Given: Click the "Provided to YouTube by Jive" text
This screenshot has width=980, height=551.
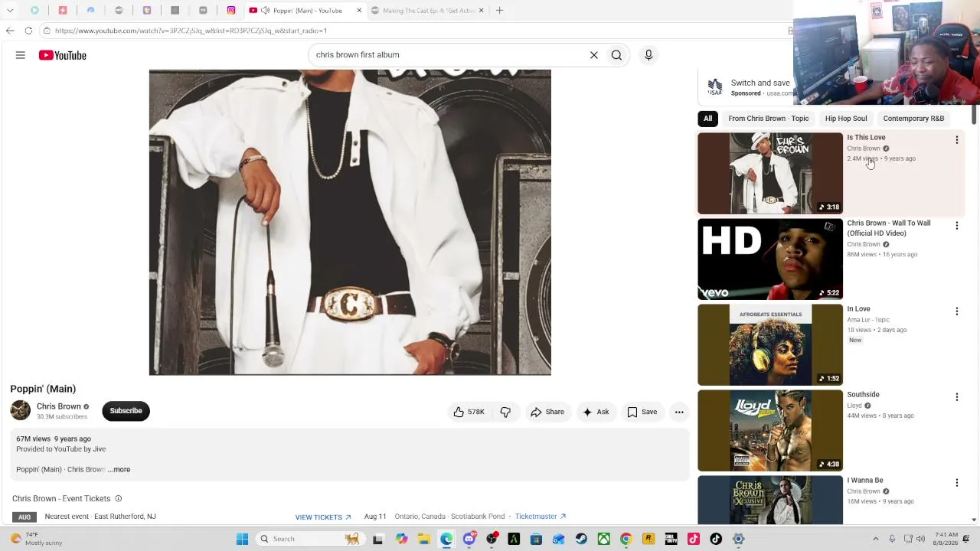Looking at the screenshot, I should click(61, 449).
